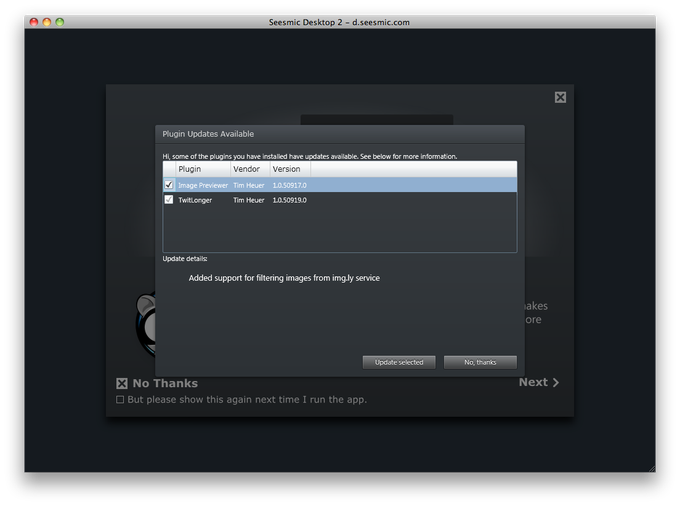This screenshot has width=680, height=506.
Task: Click the green zoom window button
Action: point(60,22)
